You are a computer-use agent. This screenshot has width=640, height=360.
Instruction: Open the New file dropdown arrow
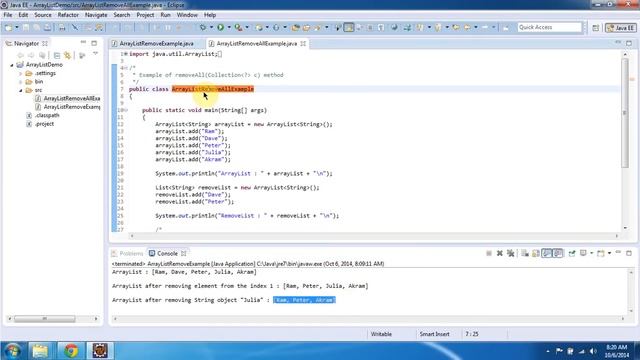[16, 27]
